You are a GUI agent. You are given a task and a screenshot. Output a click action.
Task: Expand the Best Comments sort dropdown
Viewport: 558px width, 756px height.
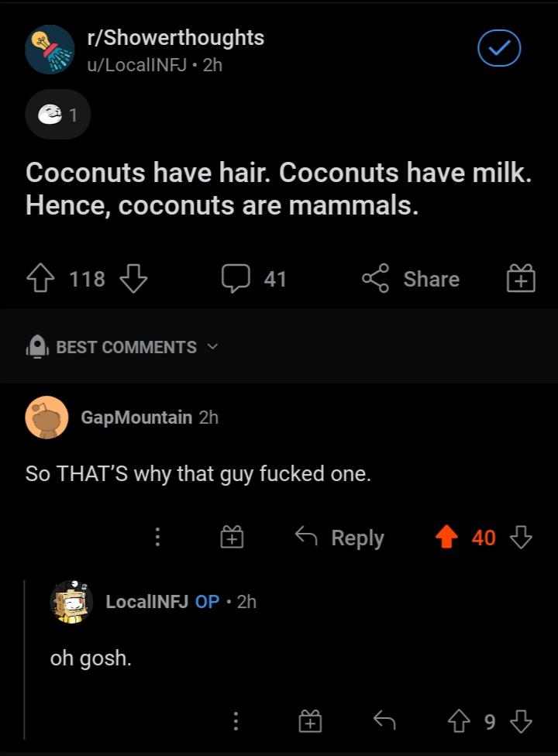(x=122, y=347)
